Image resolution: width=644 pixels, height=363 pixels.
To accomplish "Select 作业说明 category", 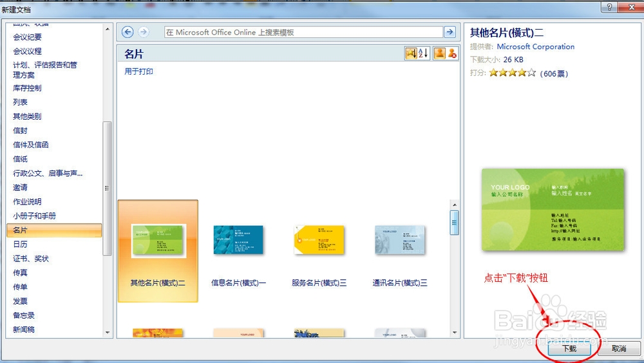I will coord(28,201).
